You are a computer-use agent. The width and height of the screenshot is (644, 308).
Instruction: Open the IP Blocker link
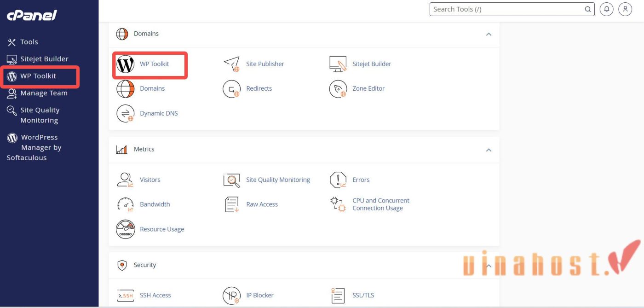pos(260,295)
